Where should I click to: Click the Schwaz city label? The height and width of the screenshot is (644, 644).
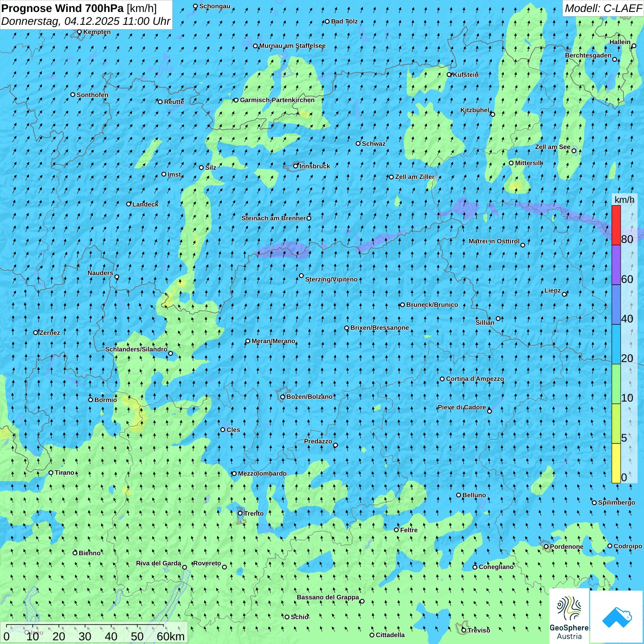click(x=374, y=144)
